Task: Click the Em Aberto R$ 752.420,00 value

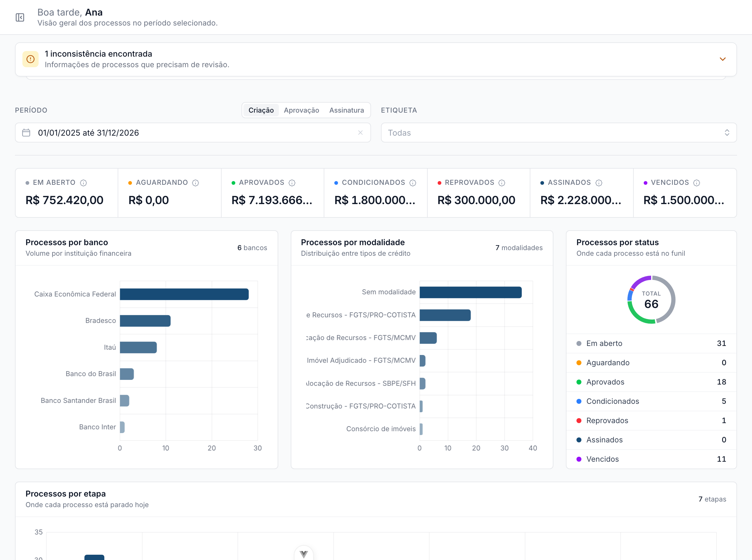Action: pos(64,200)
